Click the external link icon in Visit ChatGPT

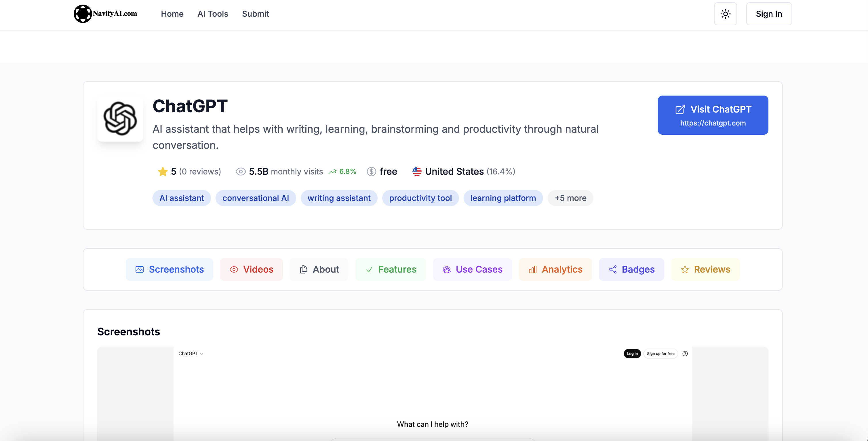(680, 109)
